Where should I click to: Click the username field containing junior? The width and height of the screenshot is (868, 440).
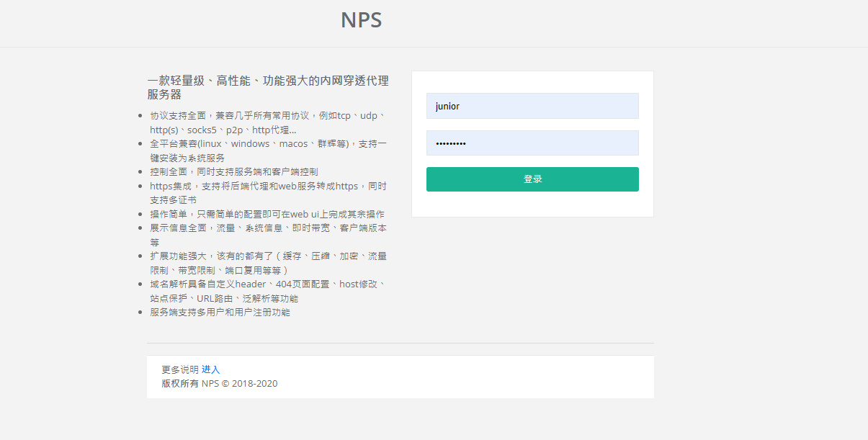click(x=532, y=106)
